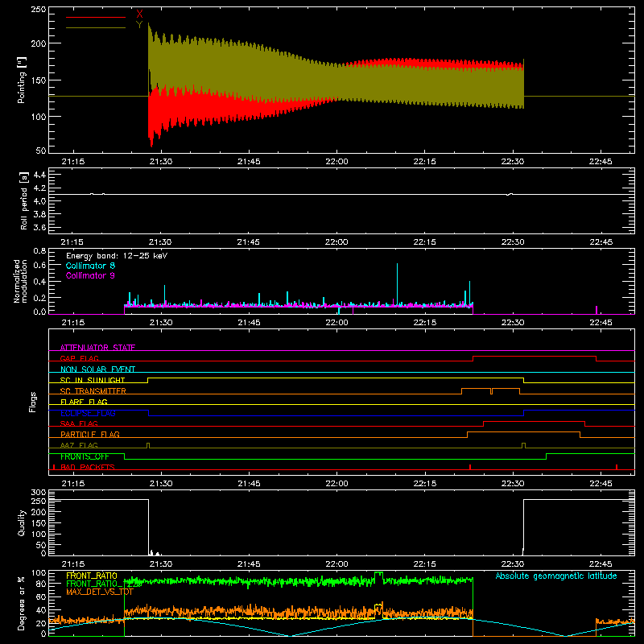The height and width of the screenshot is (644, 644).
Task: Click the 21:30 tick label under Roll period plot
Action: tap(160, 242)
